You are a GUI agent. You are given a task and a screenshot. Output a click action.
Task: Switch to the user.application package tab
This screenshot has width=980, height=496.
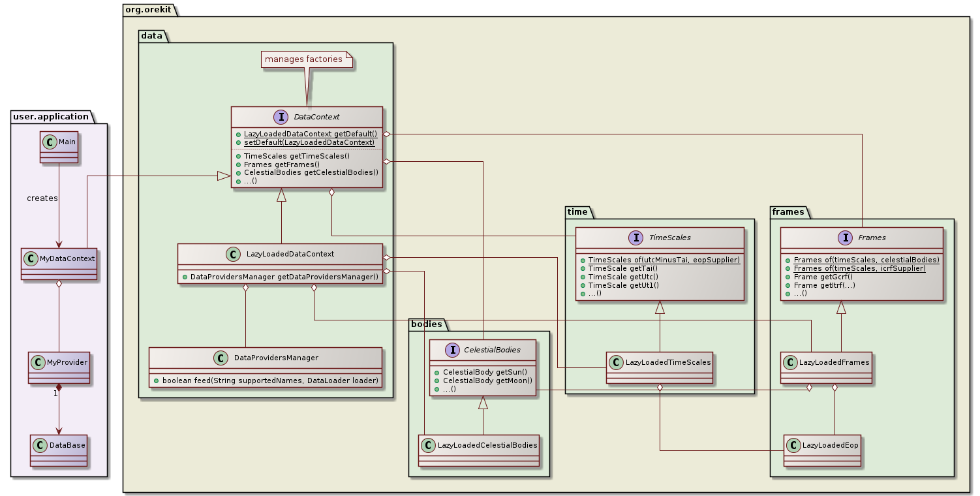coord(49,117)
